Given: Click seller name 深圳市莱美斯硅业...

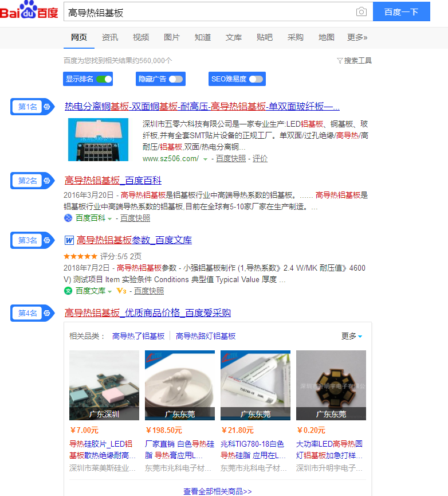Looking at the screenshot, I should (x=103, y=468).
